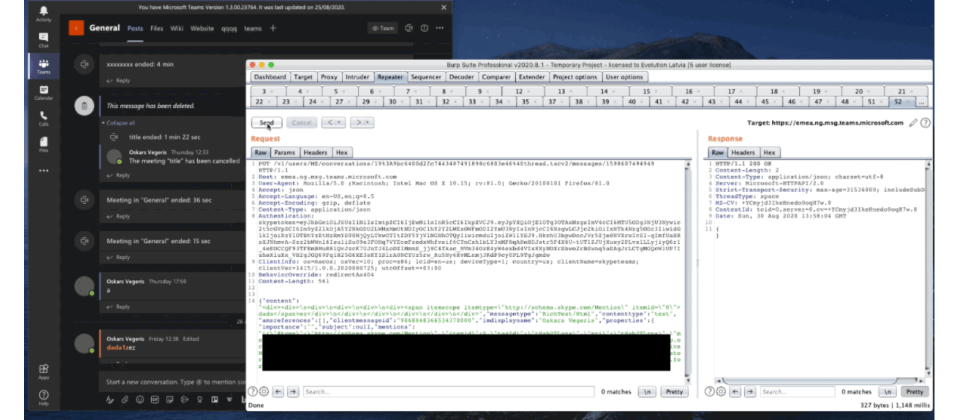
Task: Open more apps ellipsis in Teams sidebar
Action: click(x=43, y=171)
